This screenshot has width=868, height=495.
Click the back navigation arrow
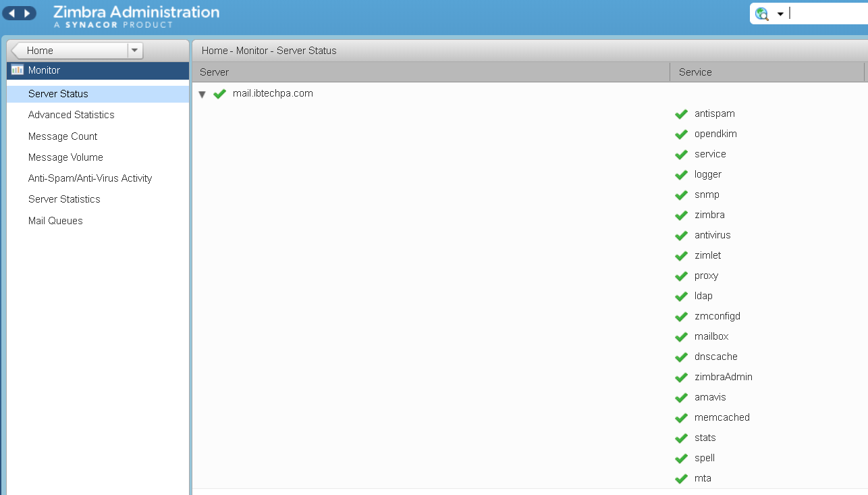pyautogui.click(x=11, y=14)
